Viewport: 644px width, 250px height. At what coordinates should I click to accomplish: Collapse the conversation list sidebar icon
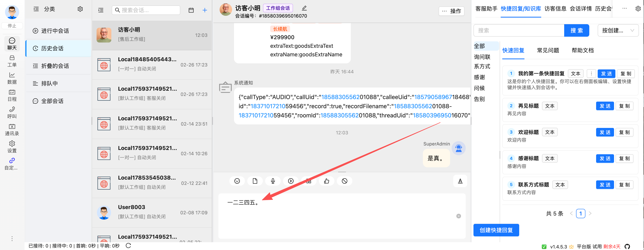[x=101, y=10]
